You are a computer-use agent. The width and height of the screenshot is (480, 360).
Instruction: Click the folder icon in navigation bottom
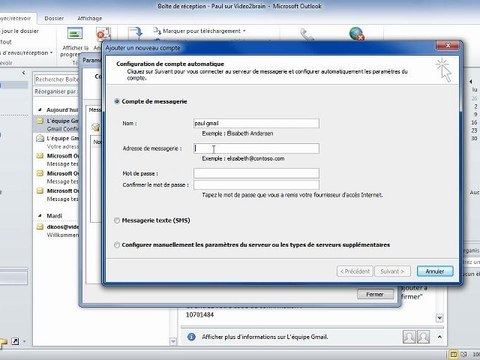click(x=3, y=342)
